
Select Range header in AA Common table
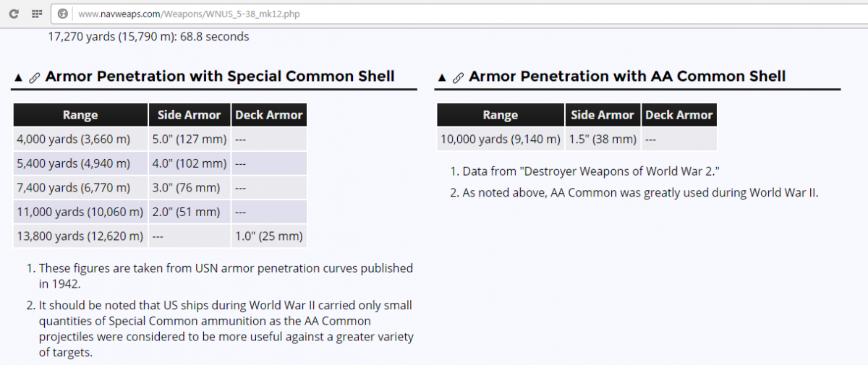(501, 115)
